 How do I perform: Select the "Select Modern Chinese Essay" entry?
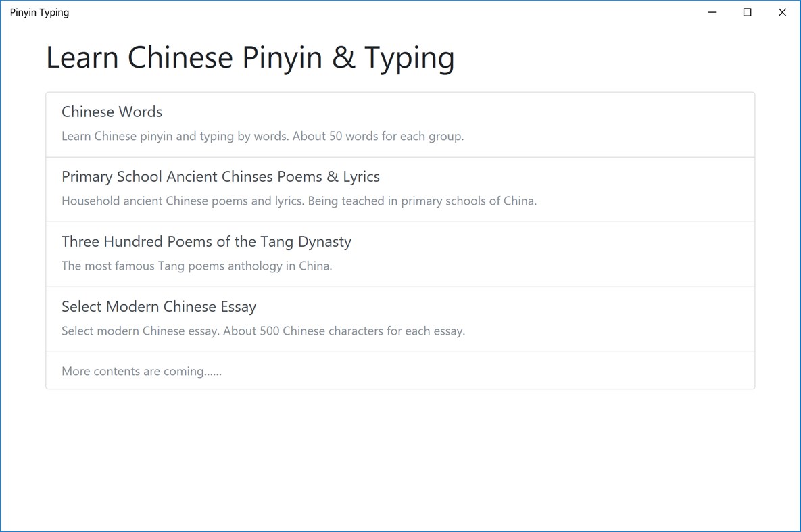[x=158, y=306]
